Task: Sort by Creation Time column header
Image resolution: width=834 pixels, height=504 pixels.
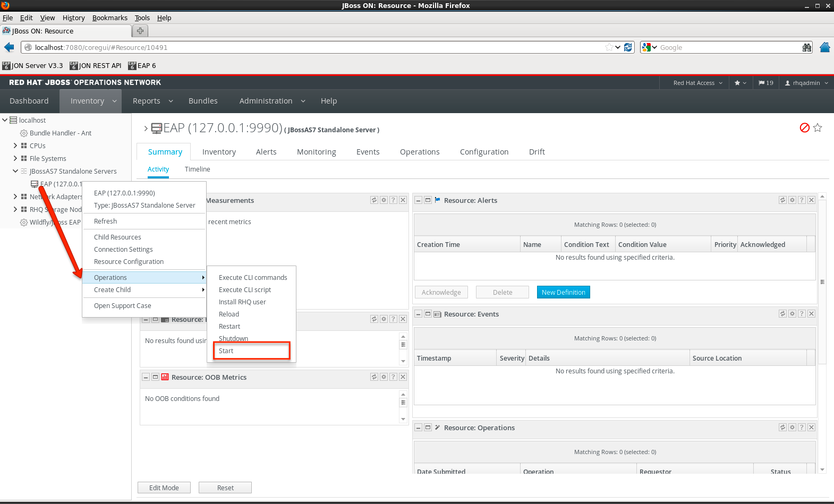Action: [467, 244]
